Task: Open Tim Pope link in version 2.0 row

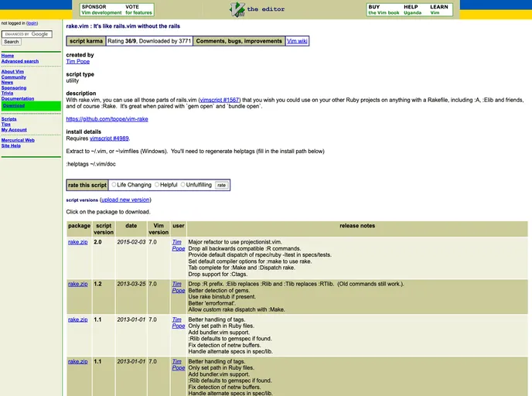Action: pyautogui.click(x=178, y=245)
